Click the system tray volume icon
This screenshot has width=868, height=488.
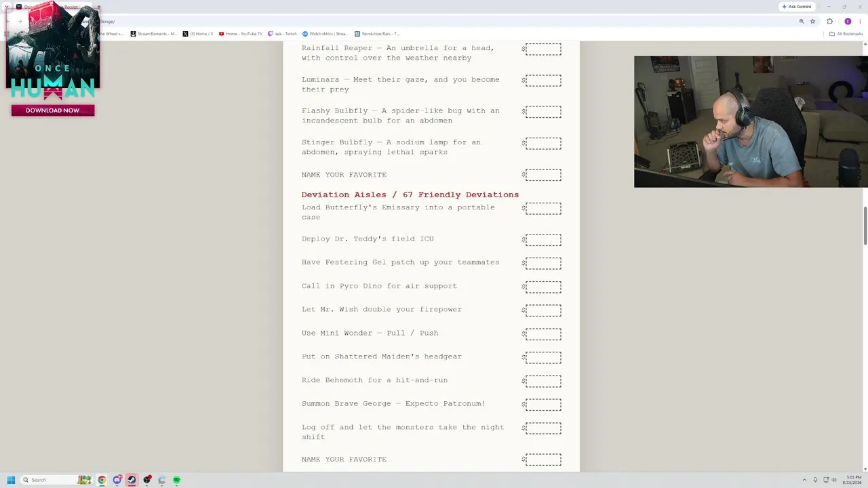(834, 480)
